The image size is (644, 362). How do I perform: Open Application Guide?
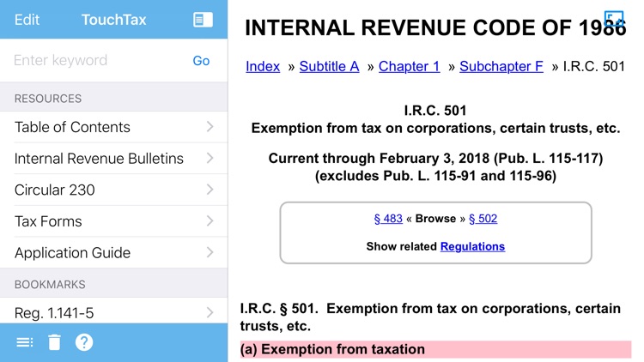tap(113, 252)
